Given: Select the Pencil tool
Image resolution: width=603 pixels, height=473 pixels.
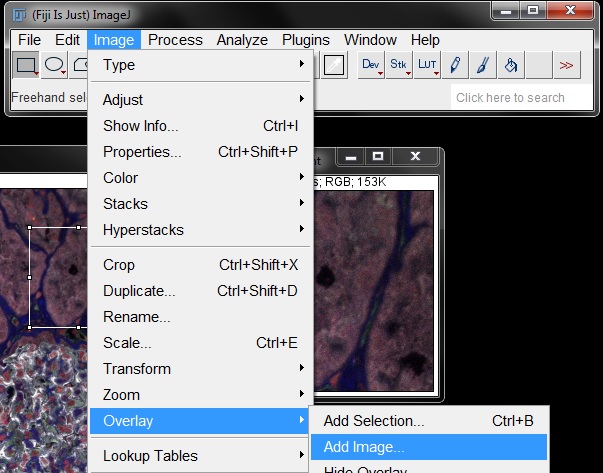Looking at the screenshot, I should tap(456, 66).
